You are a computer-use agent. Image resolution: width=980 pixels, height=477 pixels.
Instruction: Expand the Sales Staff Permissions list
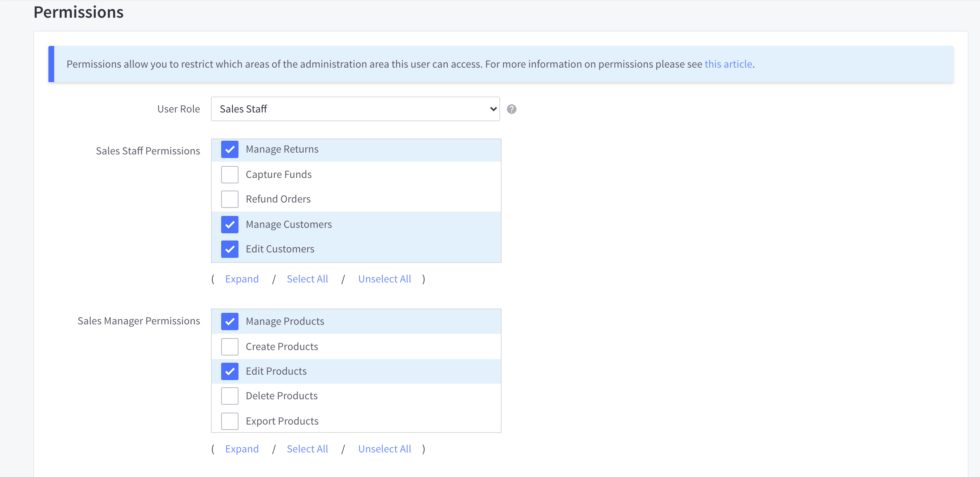pyautogui.click(x=242, y=279)
